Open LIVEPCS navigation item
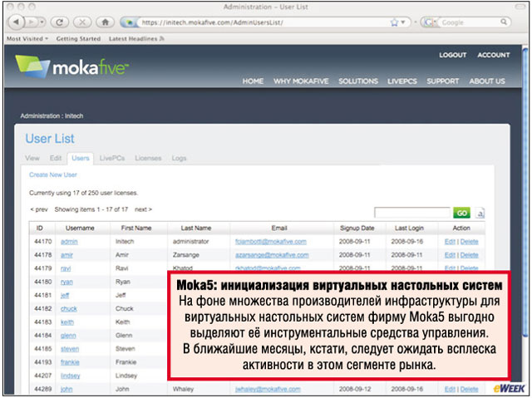This screenshot has width=532, height=398. point(402,81)
